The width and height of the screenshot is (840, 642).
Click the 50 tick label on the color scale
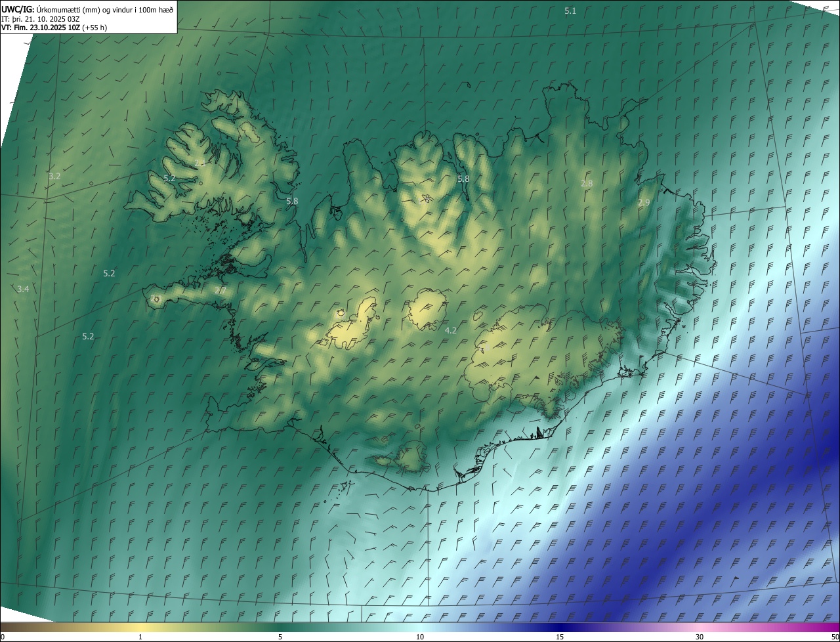(x=835, y=637)
